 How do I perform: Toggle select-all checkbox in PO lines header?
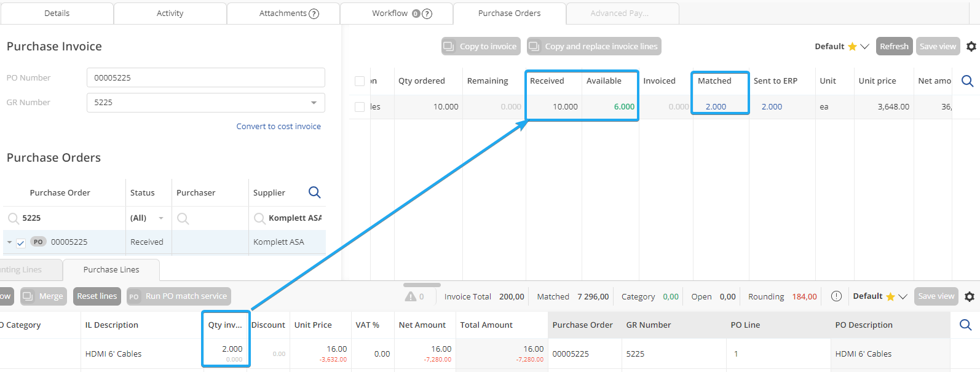pyautogui.click(x=360, y=81)
